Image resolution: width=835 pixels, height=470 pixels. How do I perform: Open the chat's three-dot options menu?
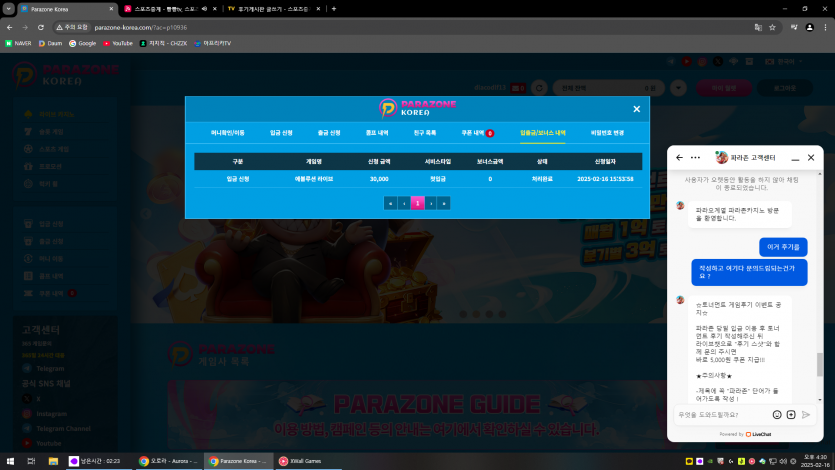point(695,158)
